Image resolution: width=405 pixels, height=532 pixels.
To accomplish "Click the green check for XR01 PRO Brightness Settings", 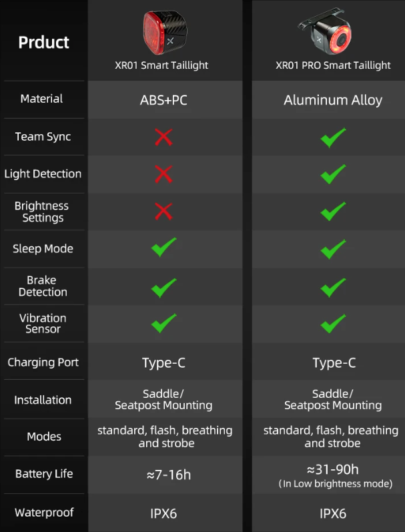I will (x=333, y=211).
